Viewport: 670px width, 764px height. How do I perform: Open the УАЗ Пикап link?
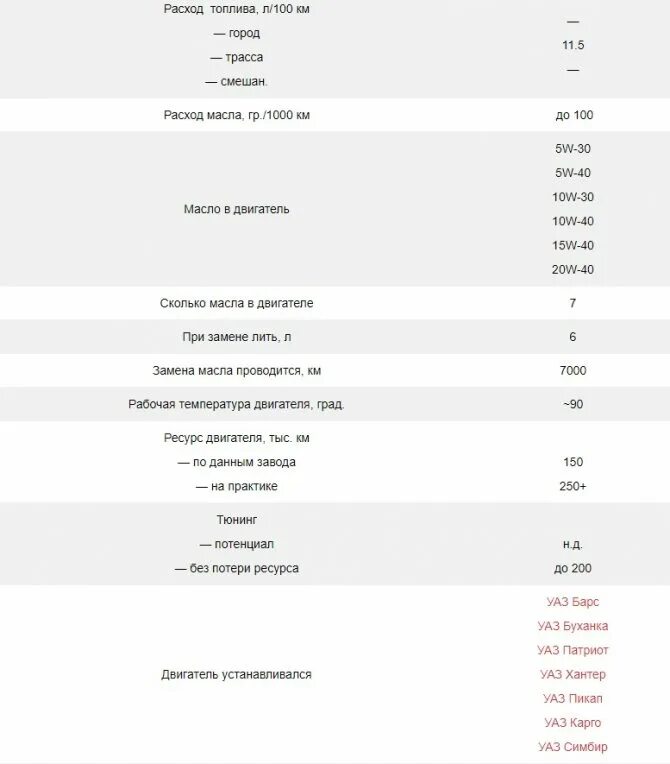573,698
